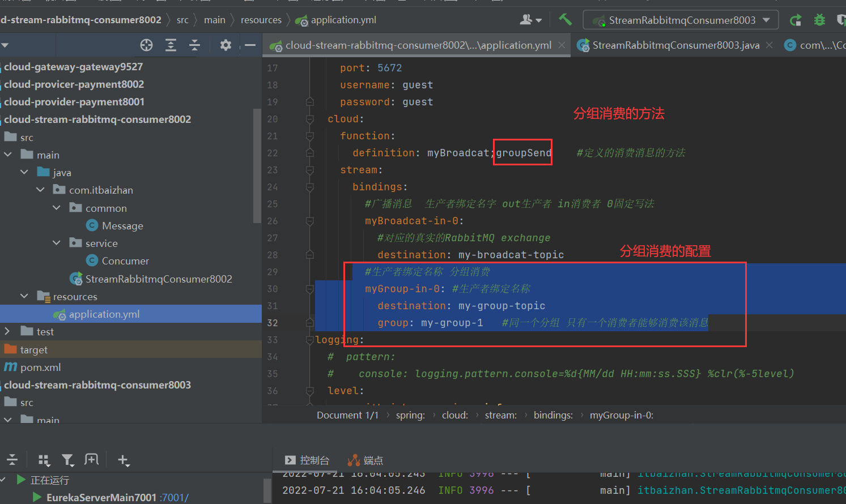Toggle fold marker on line 23 stream
846x504 pixels.
pyautogui.click(x=309, y=170)
